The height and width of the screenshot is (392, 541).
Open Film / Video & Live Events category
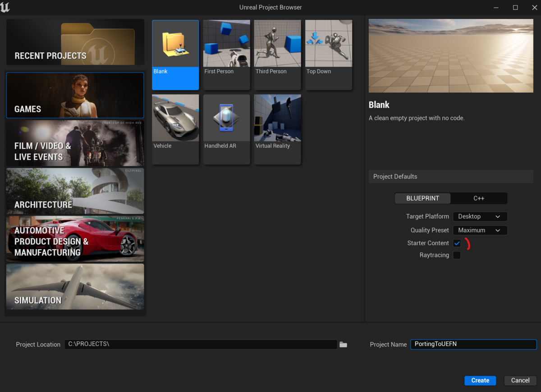[x=75, y=143]
